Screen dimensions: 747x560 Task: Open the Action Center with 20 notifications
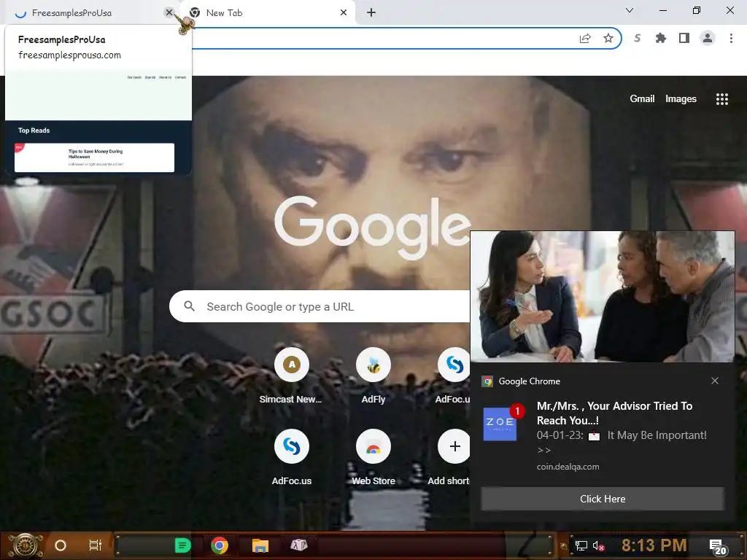718,547
